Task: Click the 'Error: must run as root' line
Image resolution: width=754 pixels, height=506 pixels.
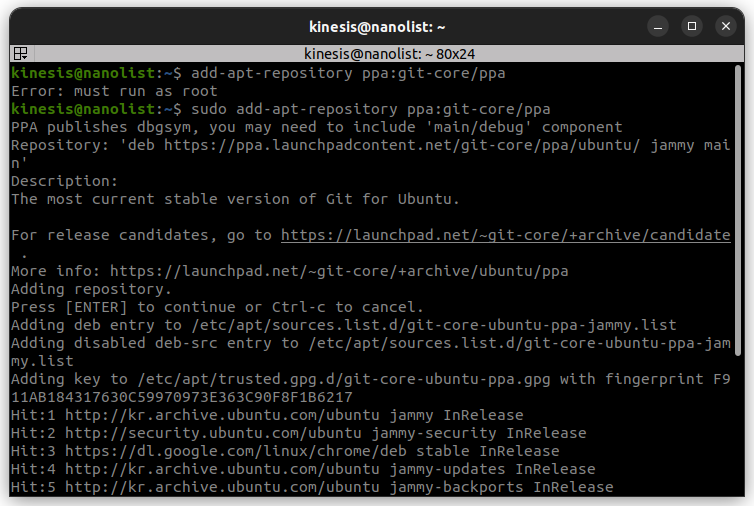Action: [x=114, y=91]
